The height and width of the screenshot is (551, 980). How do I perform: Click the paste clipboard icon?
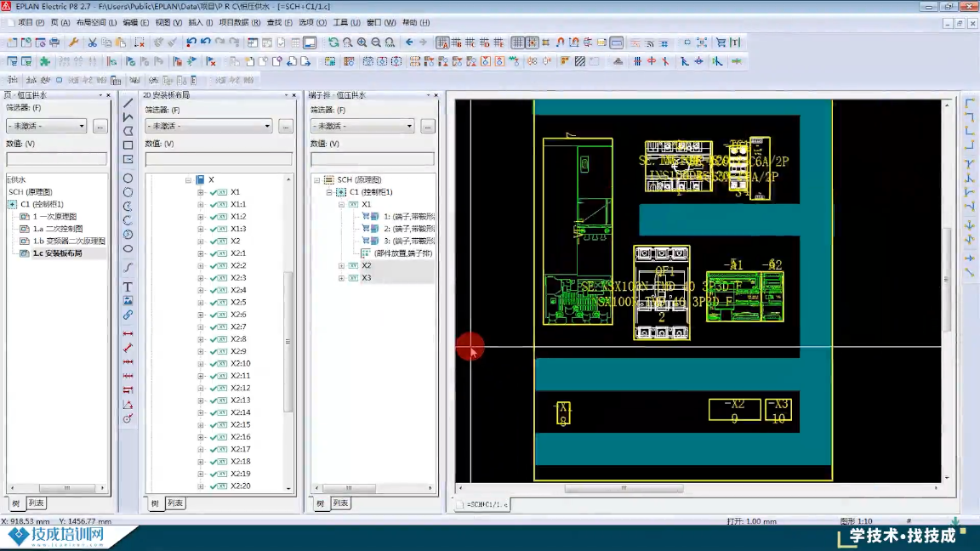tap(121, 43)
